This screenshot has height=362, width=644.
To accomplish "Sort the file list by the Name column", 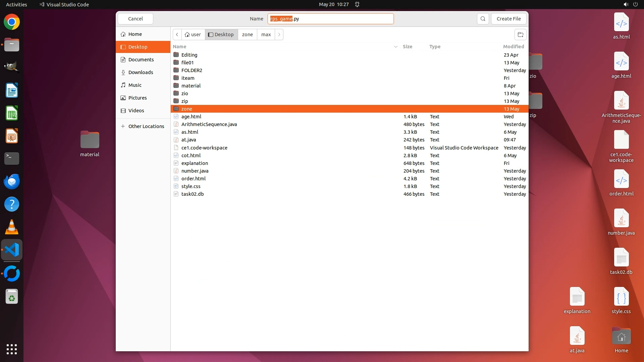I will pyautogui.click(x=179, y=47).
